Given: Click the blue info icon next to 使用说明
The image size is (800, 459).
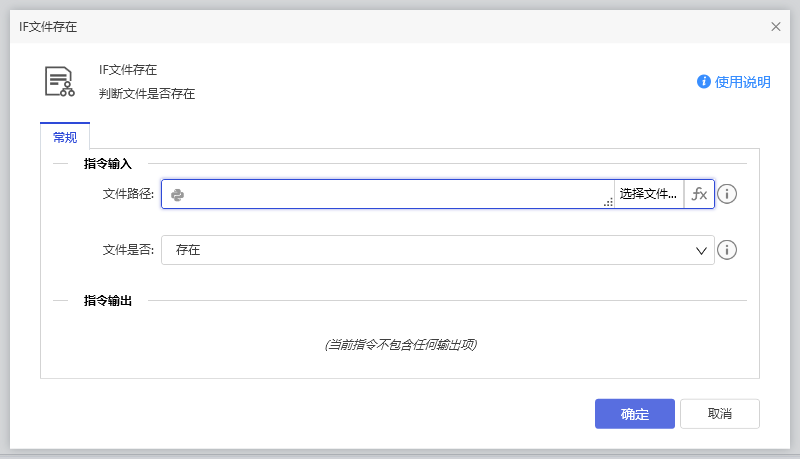Looking at the screenshot, I should tap(704, 82).
